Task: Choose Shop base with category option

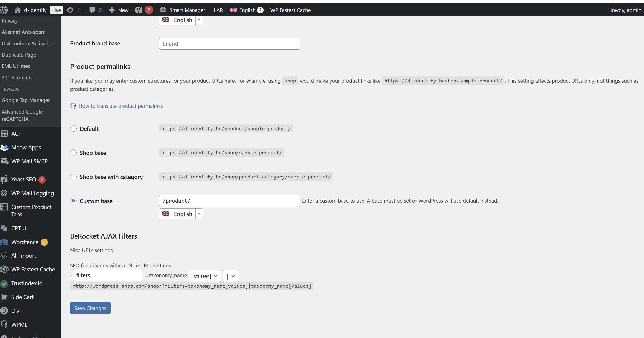Action: 73,177
